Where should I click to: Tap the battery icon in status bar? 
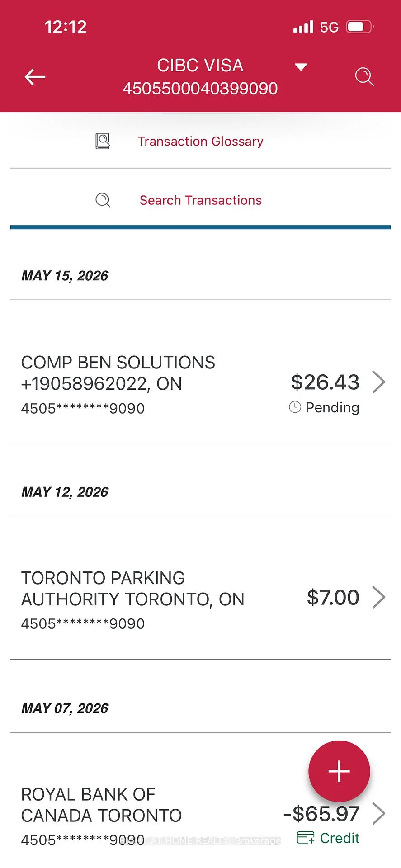(360, 27)
